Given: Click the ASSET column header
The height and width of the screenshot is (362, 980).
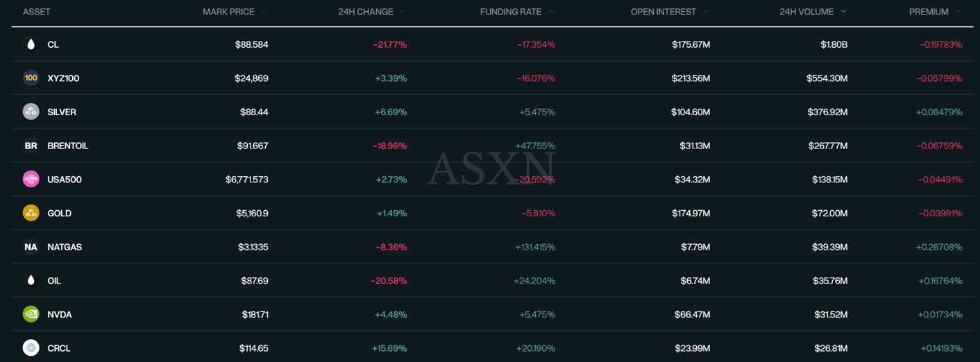Looking at the screenshot, I should 36,12.
